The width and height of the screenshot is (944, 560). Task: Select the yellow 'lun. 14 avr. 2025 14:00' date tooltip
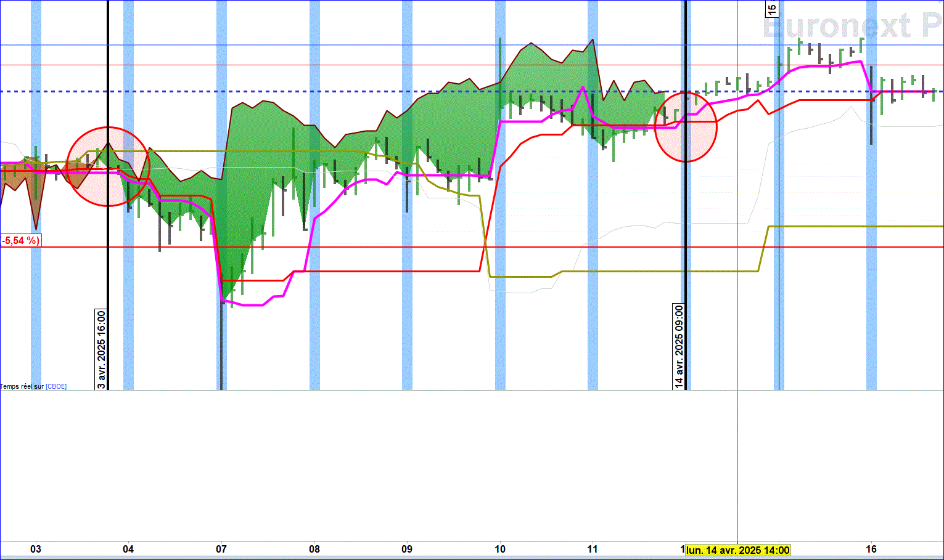tap(738, 550)
